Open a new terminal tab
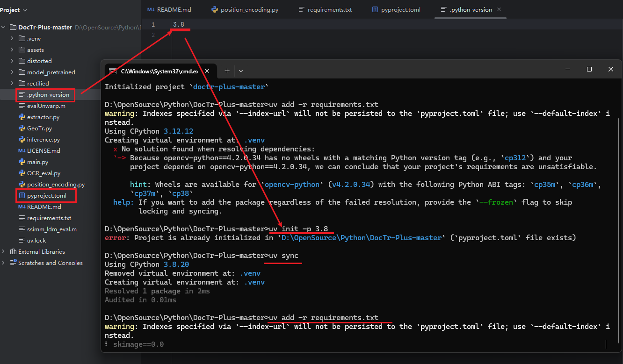This screenshot has width=623, height=364. pyautogui.click(x=227, y=71)
